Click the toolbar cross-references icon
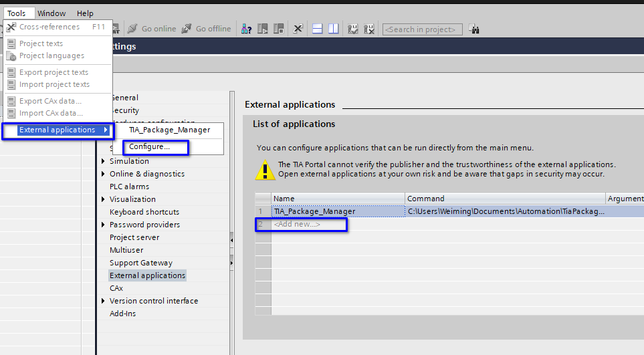Viewport: 644px width, 355px height. (298, 29)
